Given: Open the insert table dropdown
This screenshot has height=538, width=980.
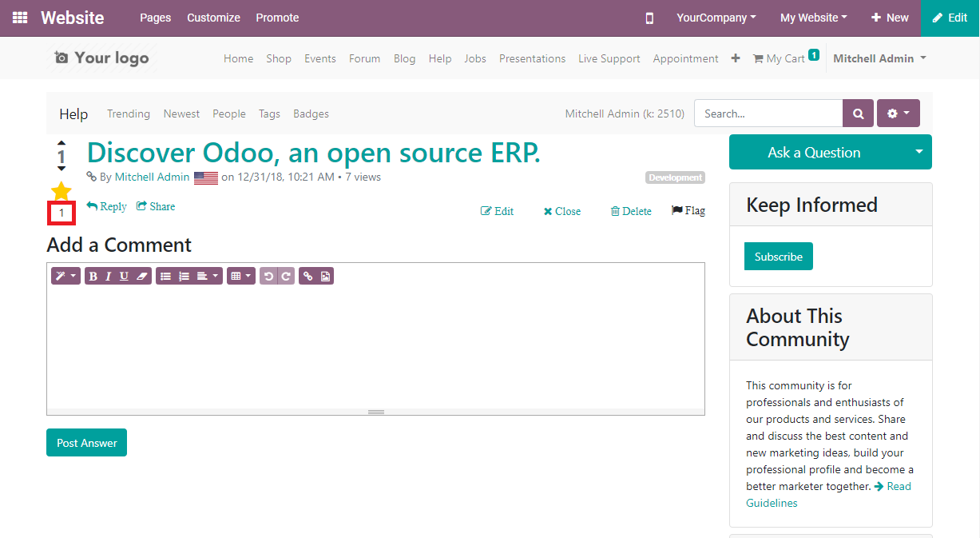Looking at the screenshot, I should coord(240,276).
